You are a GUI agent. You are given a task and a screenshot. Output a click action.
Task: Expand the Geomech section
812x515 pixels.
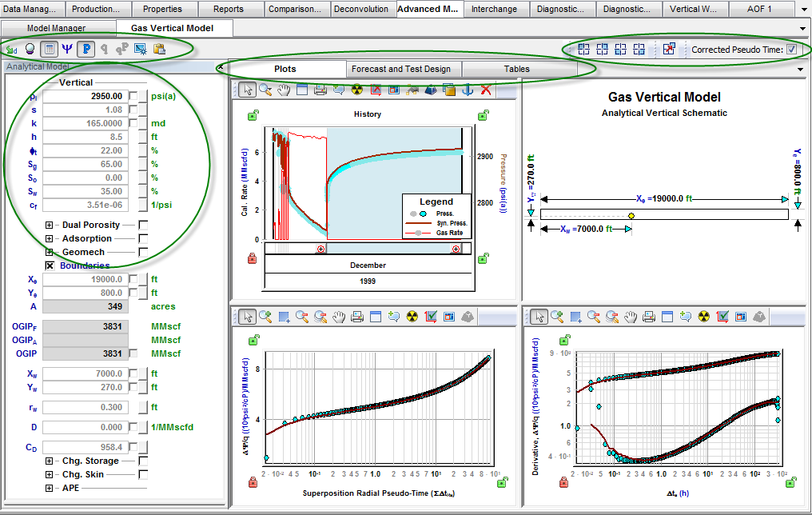tap(50, 252)
